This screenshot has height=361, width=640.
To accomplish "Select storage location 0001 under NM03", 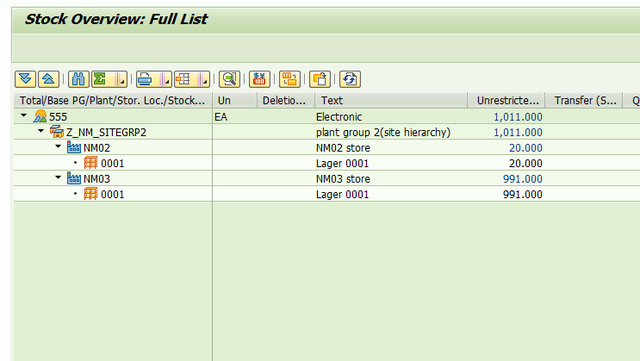I will point(112,194).
